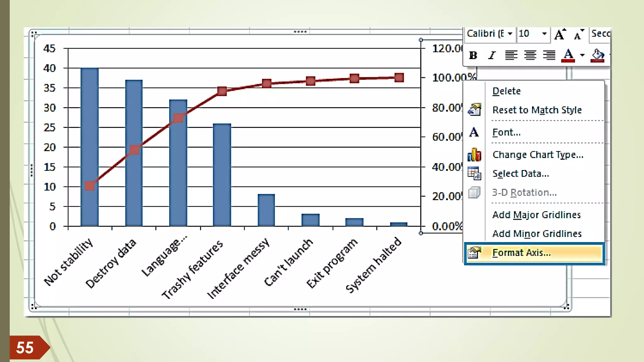Click Reset to Match Style
This screenshot has width=644, height=362.
point(537,110)
